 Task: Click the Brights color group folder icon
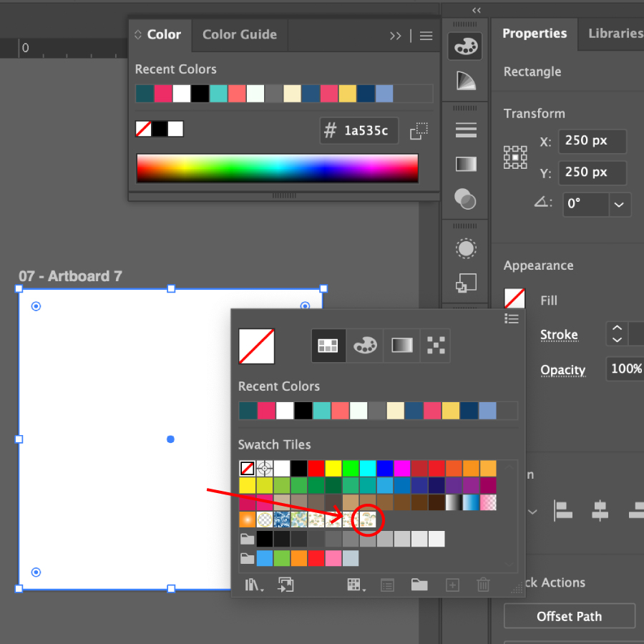[x=247, y=558]
